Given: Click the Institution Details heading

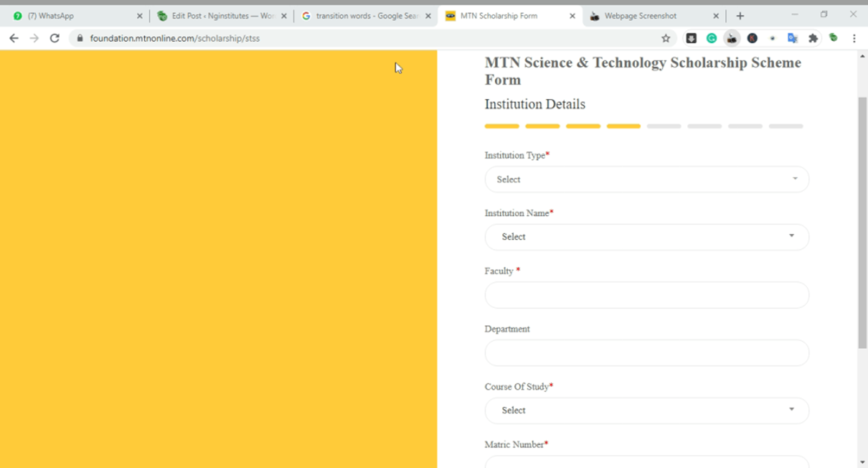Looking at the screenshot, I should click(535, 104).
